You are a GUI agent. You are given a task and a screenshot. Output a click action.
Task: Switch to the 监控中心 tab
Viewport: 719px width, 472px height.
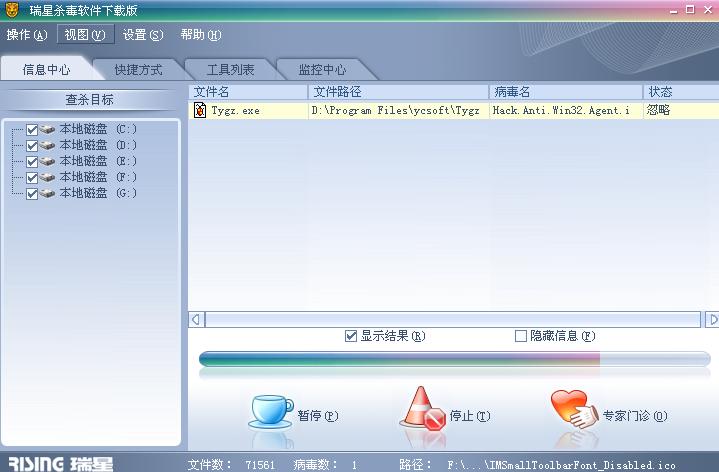tap(322, 70)
